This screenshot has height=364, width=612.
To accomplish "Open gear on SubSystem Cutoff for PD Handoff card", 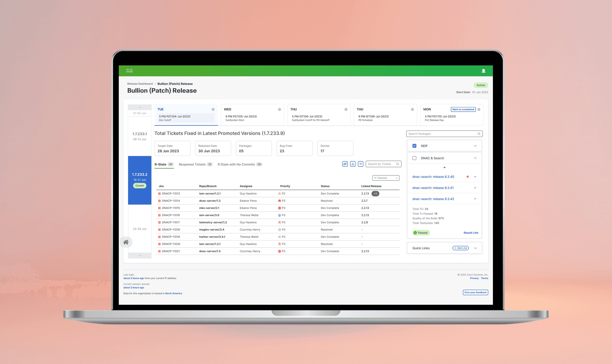I will 346,109.
